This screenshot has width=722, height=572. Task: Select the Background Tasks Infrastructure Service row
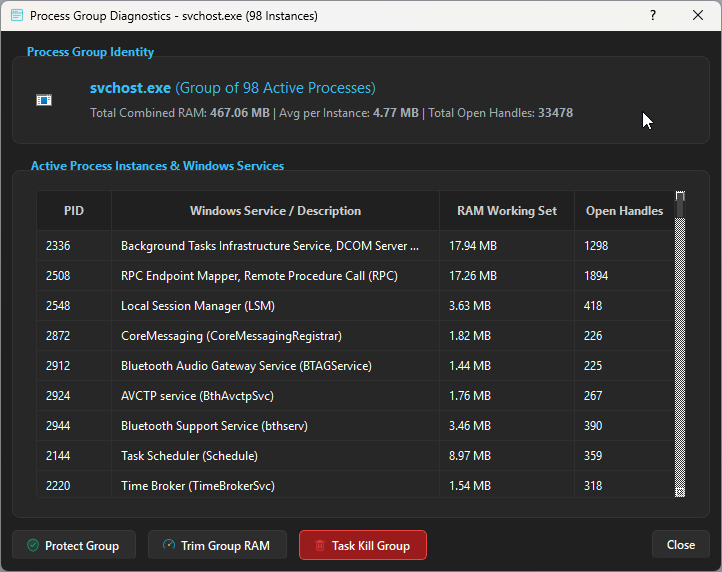[x=355, y=245]
